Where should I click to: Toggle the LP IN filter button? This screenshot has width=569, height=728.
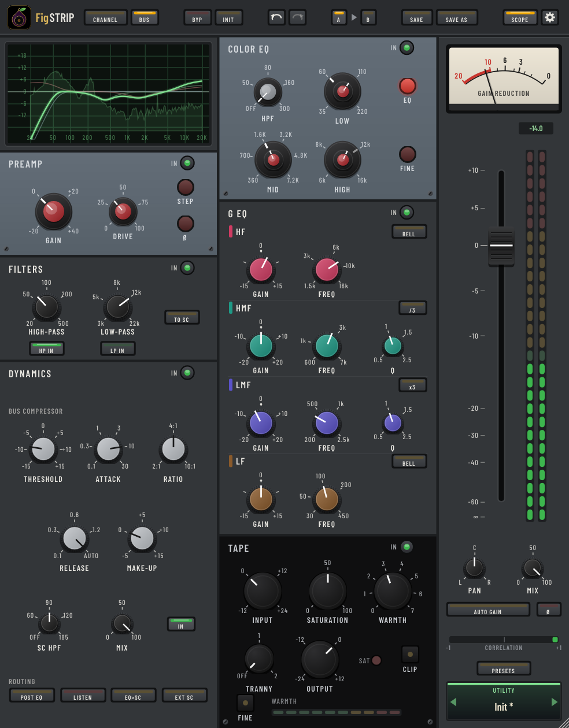[x=117, y=348]
